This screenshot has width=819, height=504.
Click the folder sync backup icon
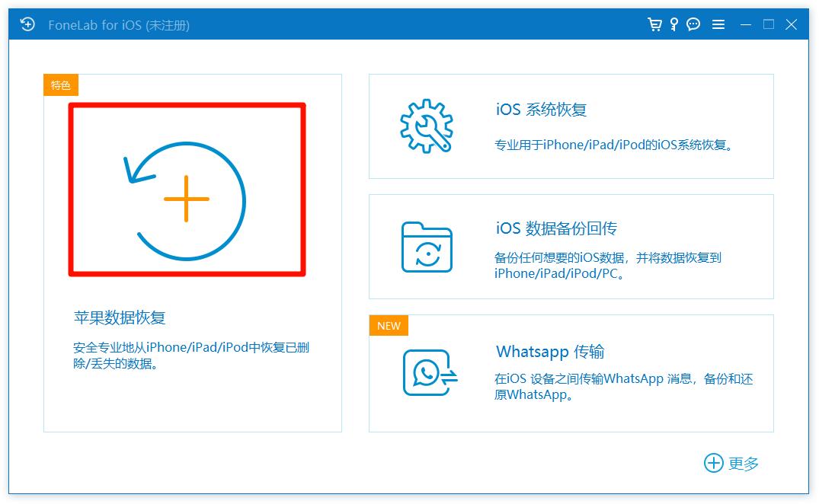[x=427, y=247]
